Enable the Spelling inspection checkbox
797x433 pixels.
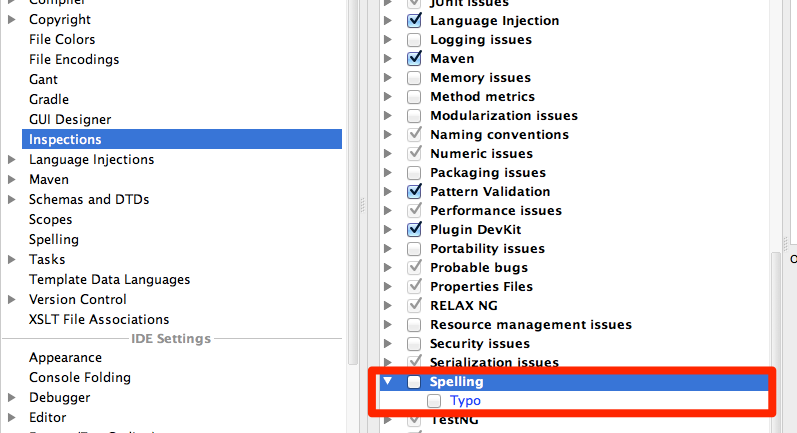[413, 382]
